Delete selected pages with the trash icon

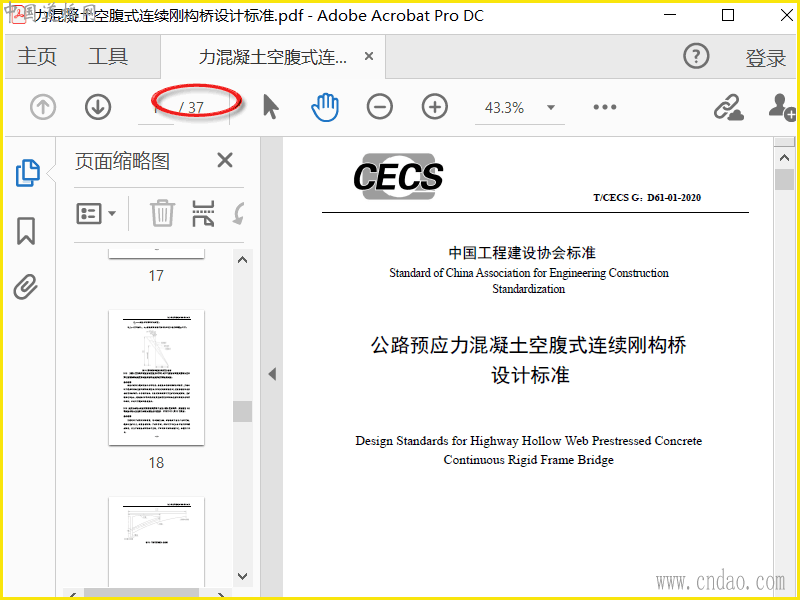click(162, 213)
